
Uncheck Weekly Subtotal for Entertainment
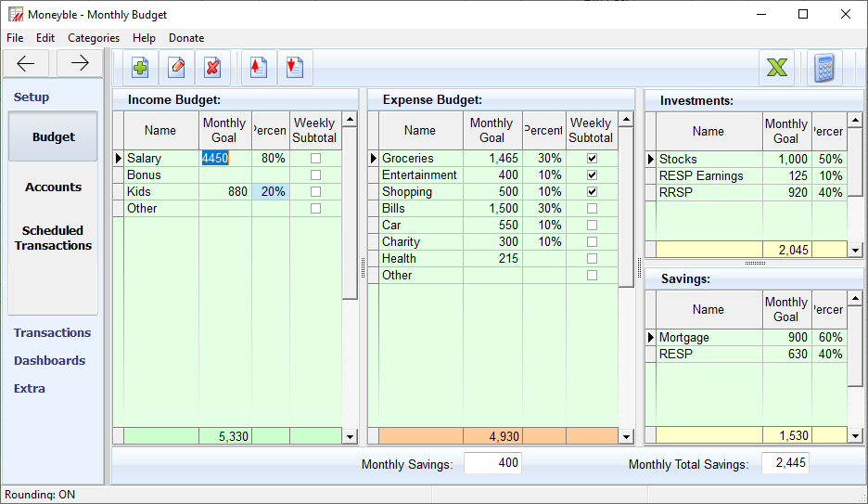tap(592, 175)
